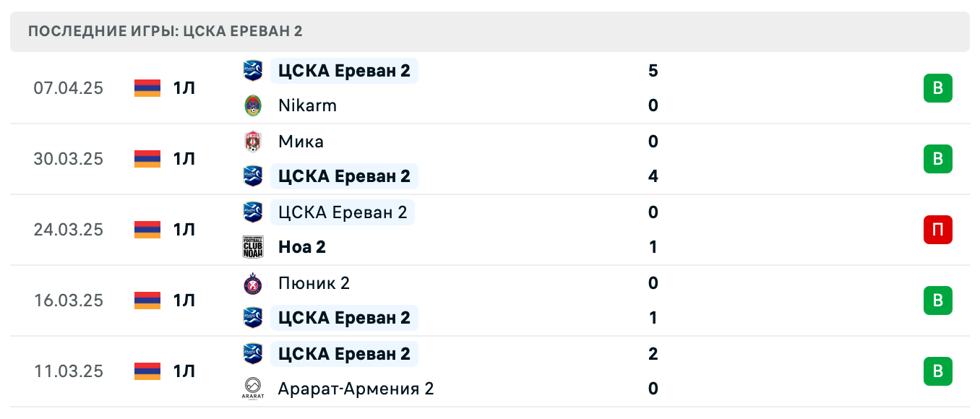Click the red П badge for the Ноа 2 match
Image resolution: width=980 pixels, height=419 pixels.
click(x=937, y=230)
